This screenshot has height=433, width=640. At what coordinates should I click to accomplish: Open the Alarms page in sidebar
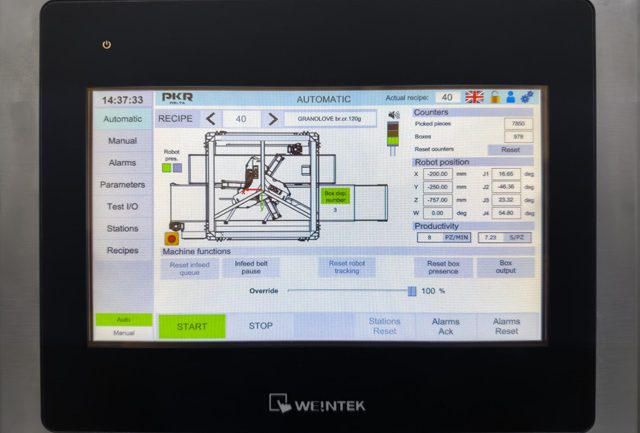122,162
